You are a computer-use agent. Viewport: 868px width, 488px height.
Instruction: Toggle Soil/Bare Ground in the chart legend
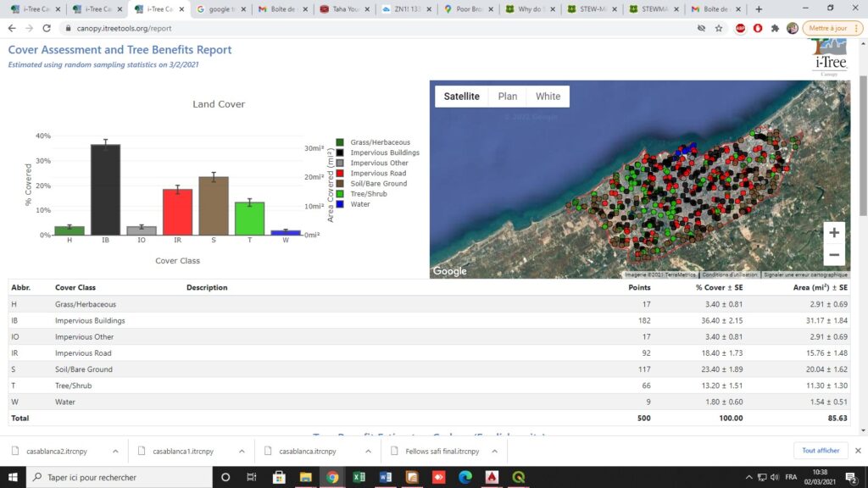click(x=371, y=184)
